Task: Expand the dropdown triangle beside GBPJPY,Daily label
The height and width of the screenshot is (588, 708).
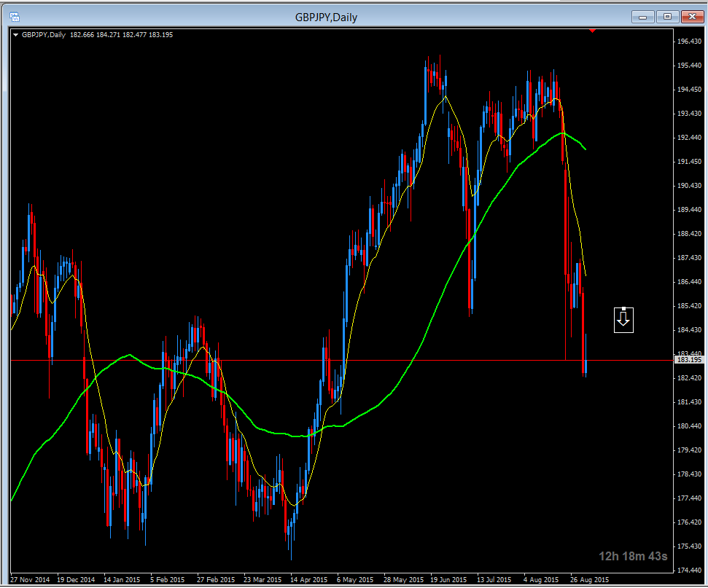Action: pos(16,34)
